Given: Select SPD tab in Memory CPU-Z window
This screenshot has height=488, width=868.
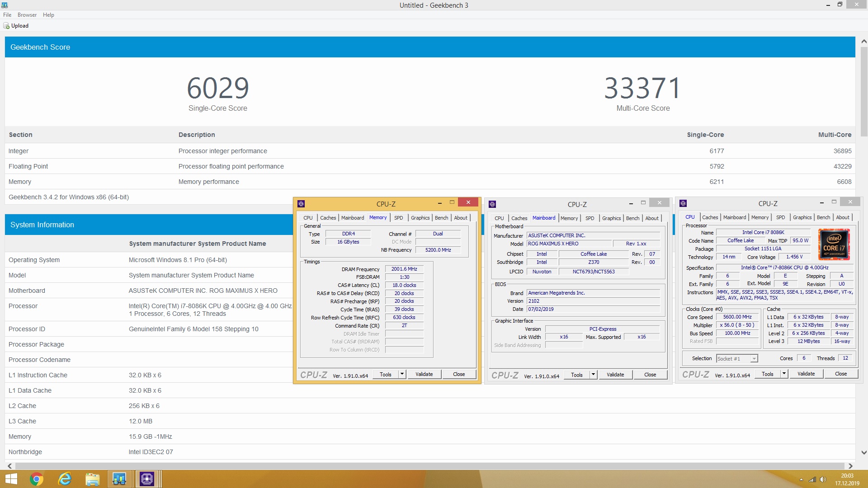Looking at the screenshot, I should [399, 218].
